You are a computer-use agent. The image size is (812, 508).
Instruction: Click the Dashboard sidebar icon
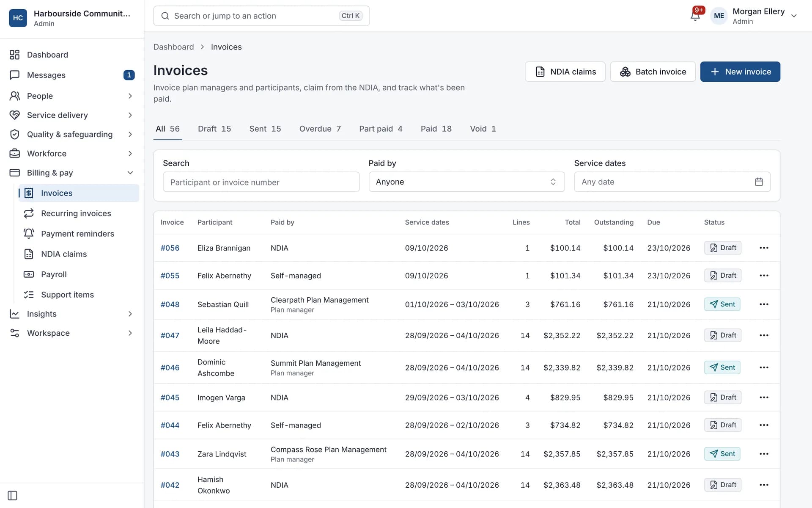15,55
